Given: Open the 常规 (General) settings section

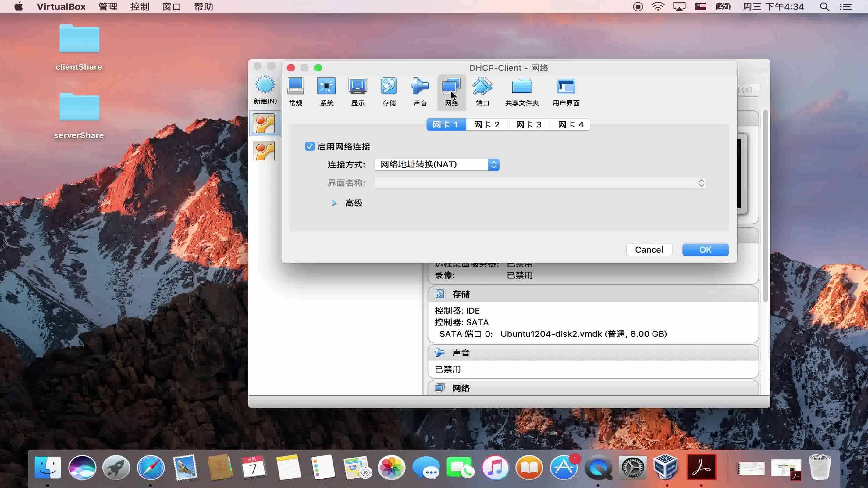Looking at the screenshot, I should 296,92.
